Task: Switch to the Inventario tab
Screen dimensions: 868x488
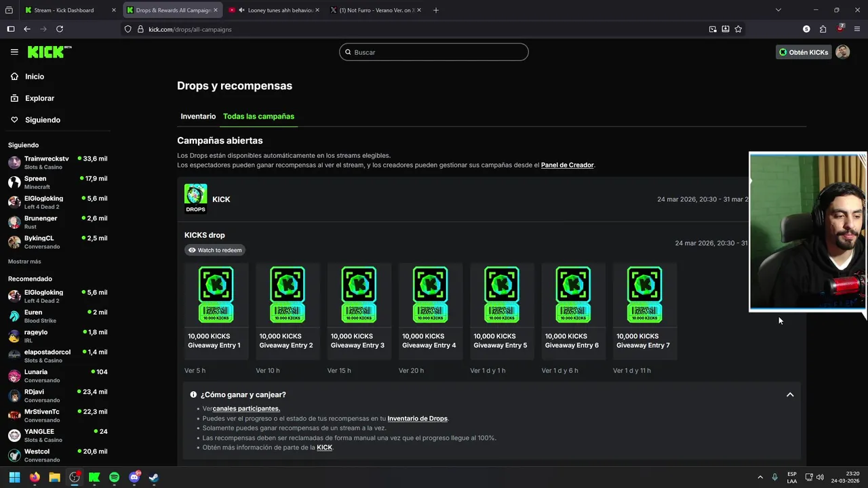Action: pyautogui.click(x=198, y=117)
